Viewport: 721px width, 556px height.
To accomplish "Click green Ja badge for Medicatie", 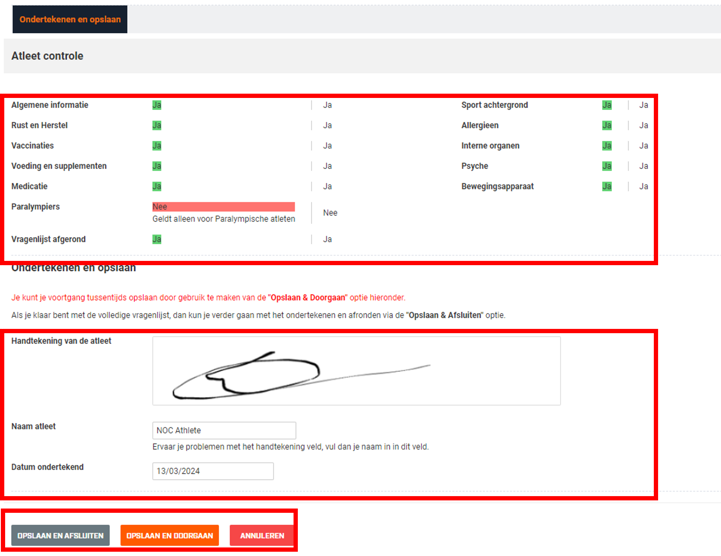I will [x=157, y=186].
